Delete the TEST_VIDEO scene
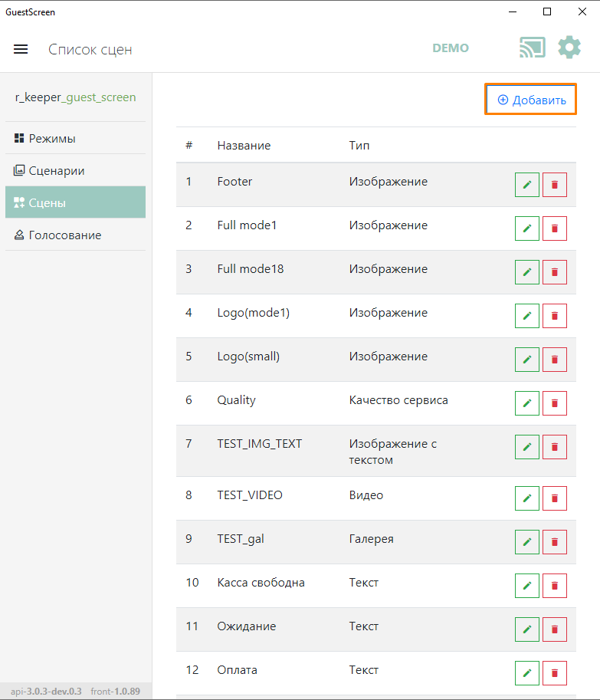Image resolution: width=600 pixels, height=700 pixels. (555, 498)
